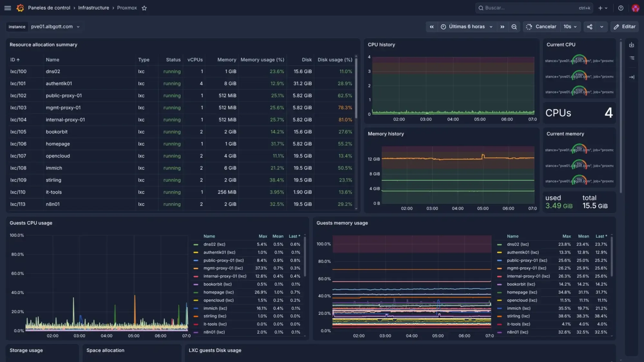
Task: Click the internal-proxy-01 name cell in table
Action: (x=65, y=120)
